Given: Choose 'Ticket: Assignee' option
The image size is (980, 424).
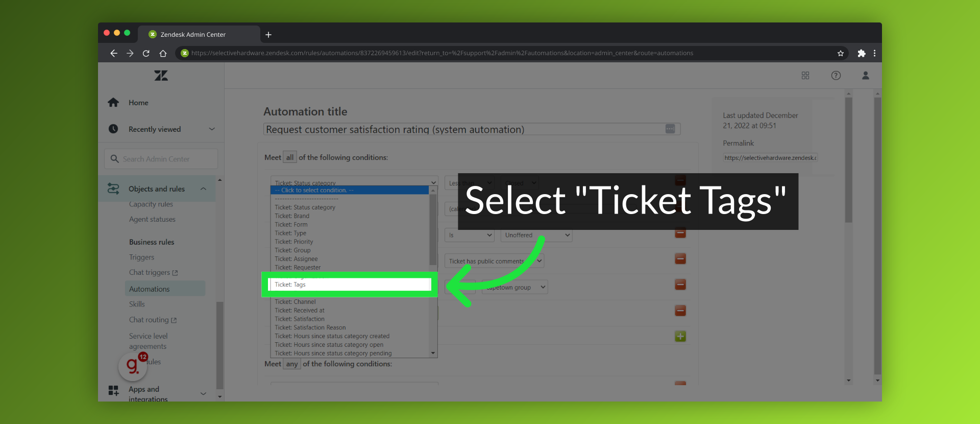Looking at the screenshot, I should (x=350, y=259).
